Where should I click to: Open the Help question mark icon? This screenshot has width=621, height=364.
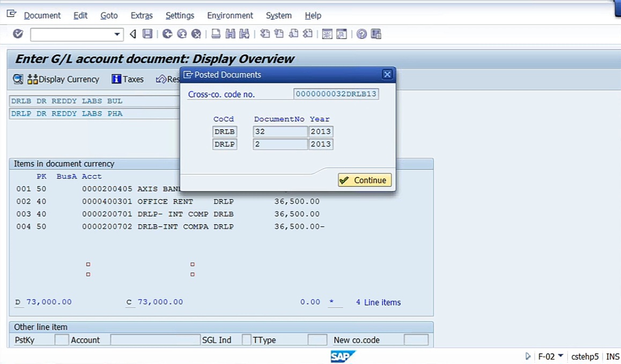(361, 34)
